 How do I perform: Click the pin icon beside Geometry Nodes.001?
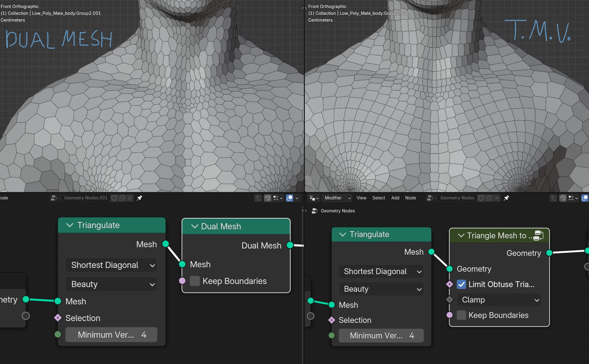pyautogui.click(x=140, y=198)
